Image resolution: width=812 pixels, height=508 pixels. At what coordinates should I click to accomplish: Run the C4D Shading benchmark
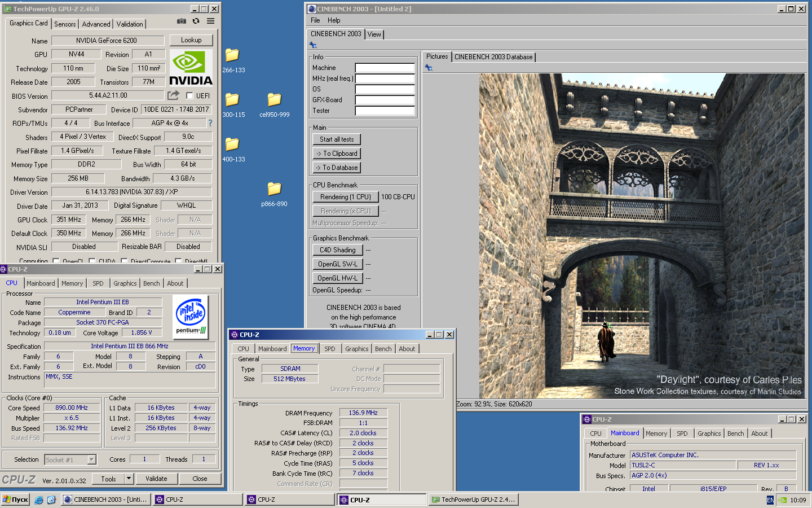pos(337,250)
